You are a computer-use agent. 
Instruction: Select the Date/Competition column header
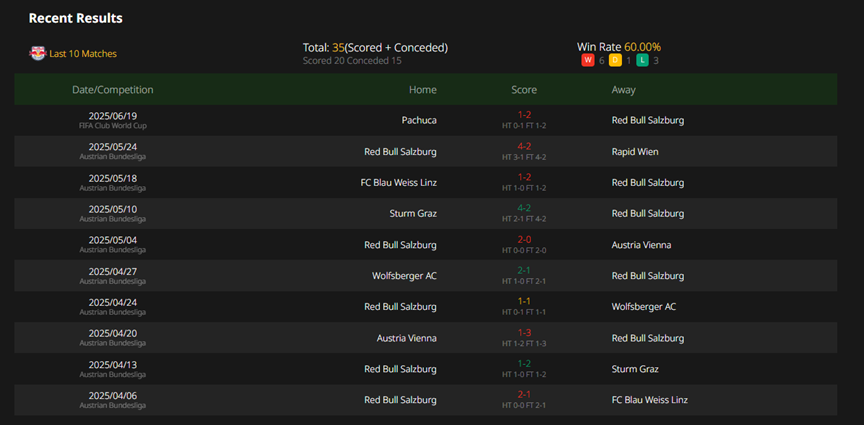[113, 90]
